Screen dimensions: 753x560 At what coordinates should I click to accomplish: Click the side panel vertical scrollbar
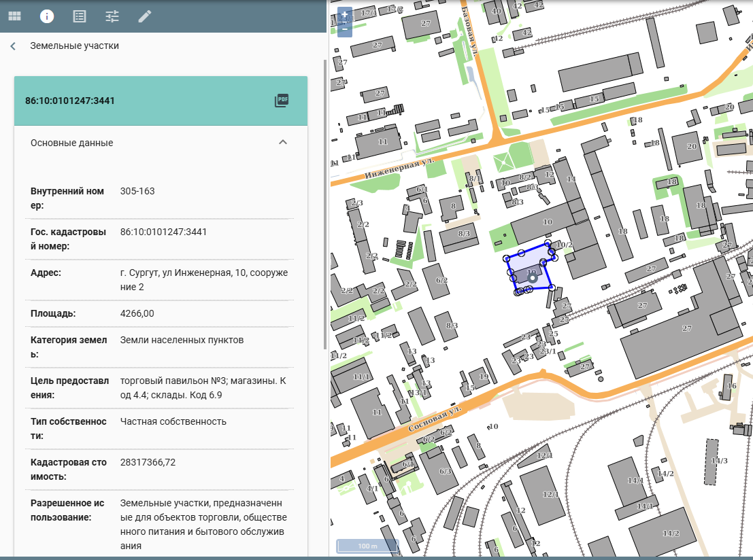point(324,204)
